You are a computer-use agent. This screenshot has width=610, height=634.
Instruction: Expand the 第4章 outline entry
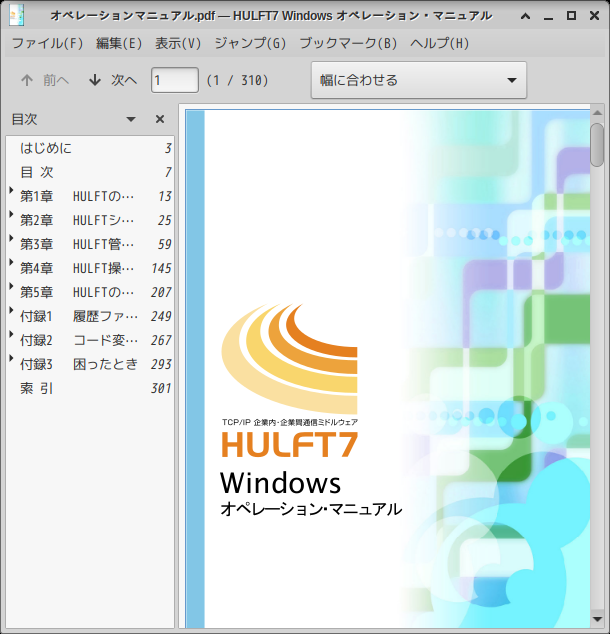pos(12,262)
